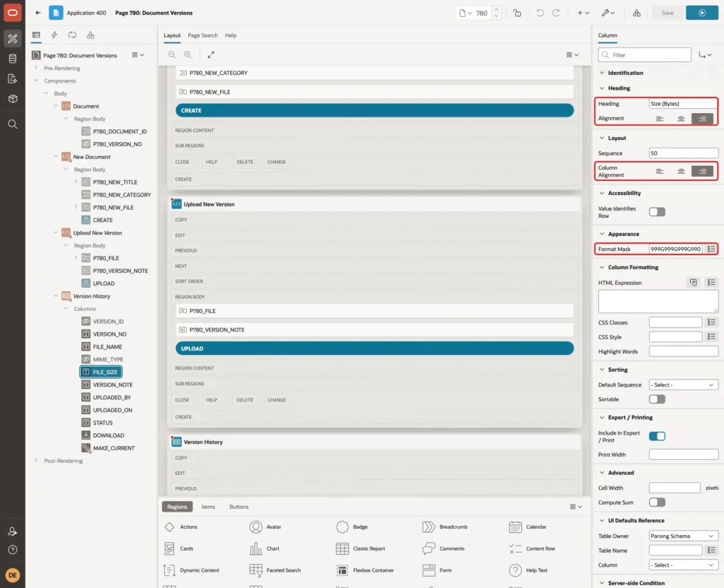Image resolution: width=724 pixels, height=588 pixels.
Task: Click the lock page icon
Action: click(517, 13)
